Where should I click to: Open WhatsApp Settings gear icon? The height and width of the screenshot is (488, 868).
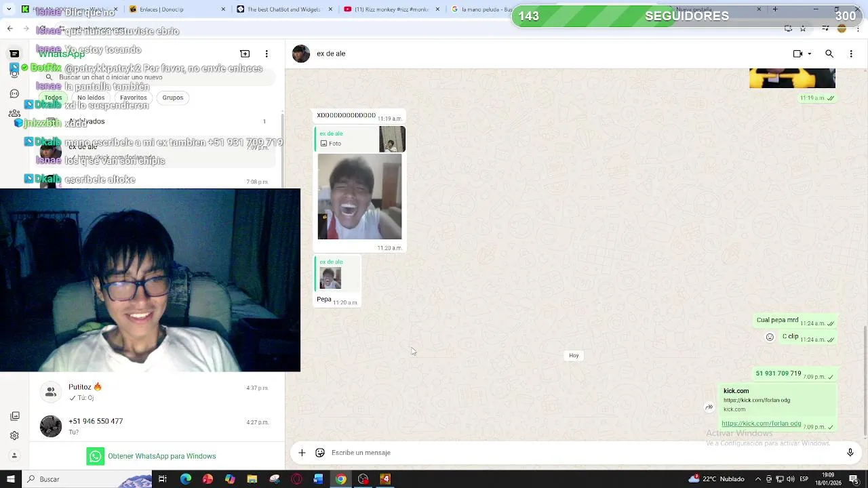click(14, 436)
